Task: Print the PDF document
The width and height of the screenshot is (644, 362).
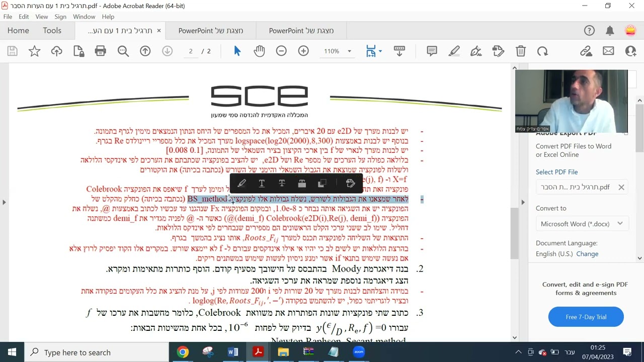Action: (x=101, y=51)
